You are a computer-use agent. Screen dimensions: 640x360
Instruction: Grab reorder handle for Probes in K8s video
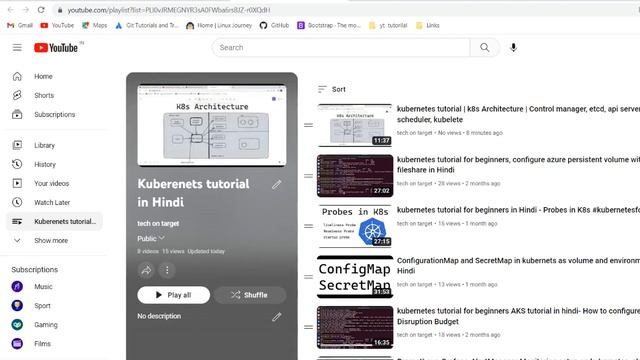pyautogui.click(x=309, y=226)
